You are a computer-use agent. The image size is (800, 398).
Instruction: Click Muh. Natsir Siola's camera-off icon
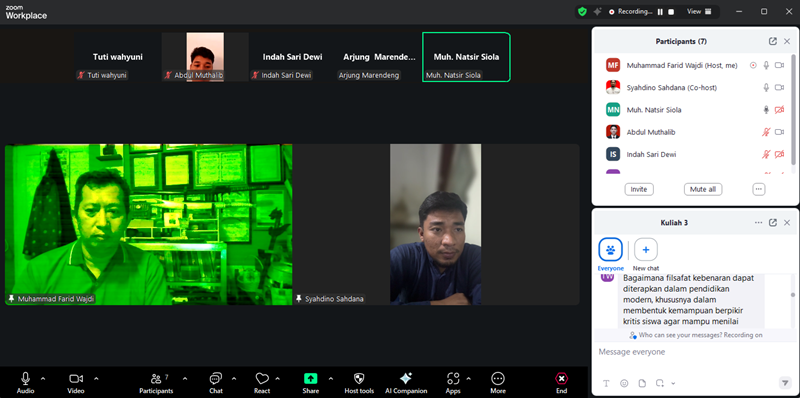pyautogui.click(x=779, y=110)
